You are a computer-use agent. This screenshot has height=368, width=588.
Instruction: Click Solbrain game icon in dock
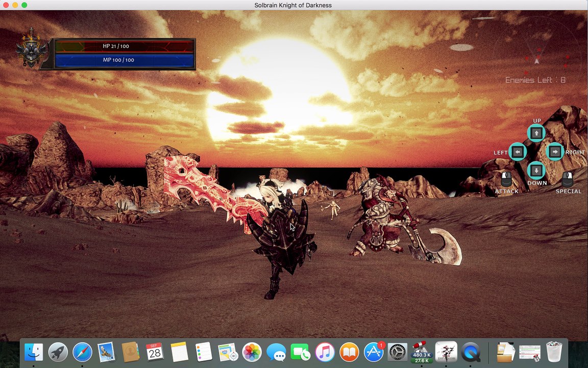[446, 352]
